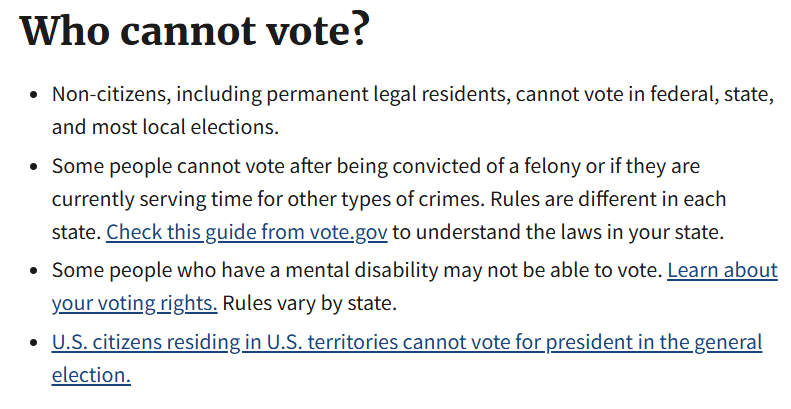791x409 pixels.
Task: Open the U.S. territories presidential voting link
Action: tap(407, 342)
